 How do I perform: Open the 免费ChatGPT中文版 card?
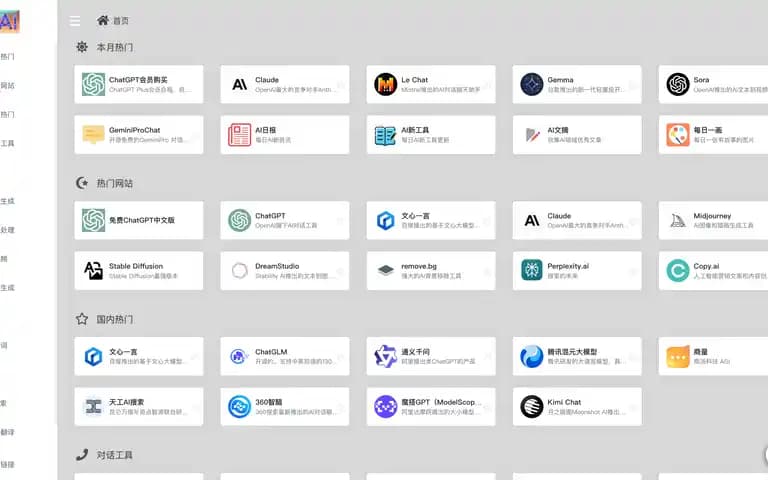click(139, 220)
